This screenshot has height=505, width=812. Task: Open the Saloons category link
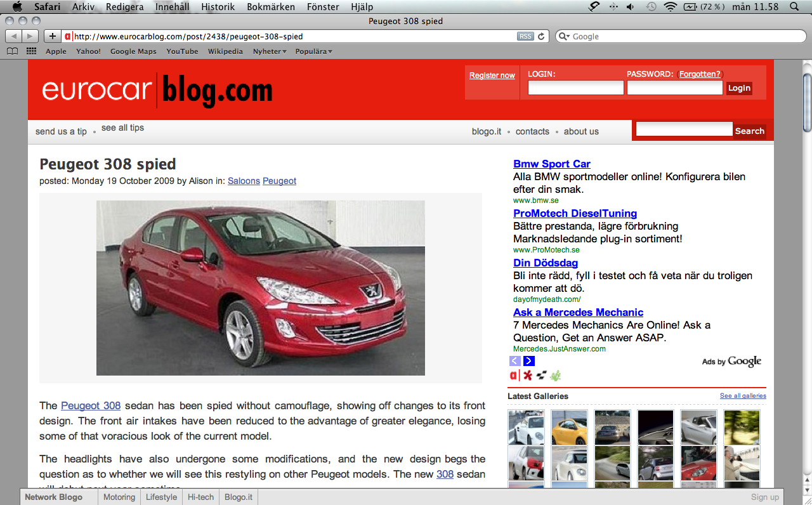[244, 181]
